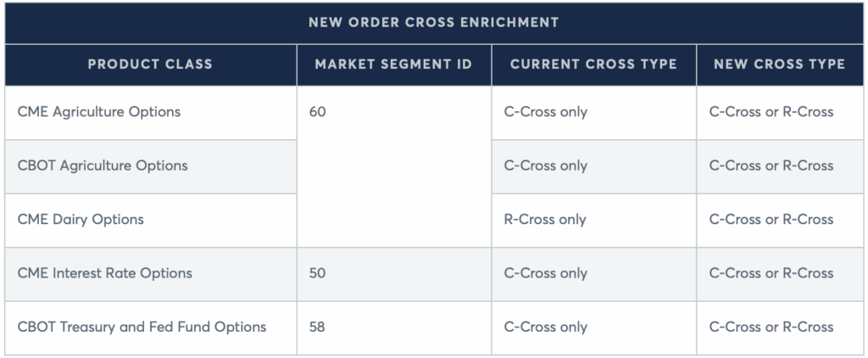Select the Market Segment ID column header
The image size is (868, 358).
click(393, 64)
